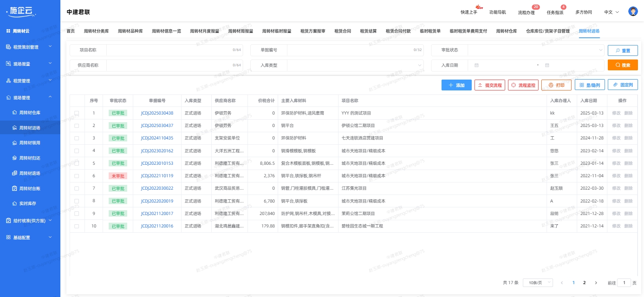Tick the checkbox for row 1
The image size is (644, 297).
click(x=76, y=113)
